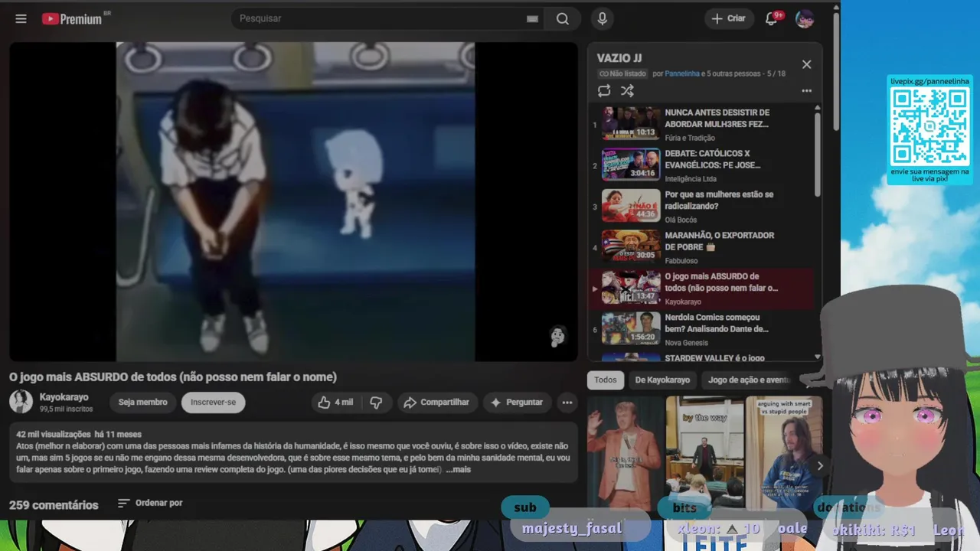
Task: Open the Shorts thumbnail with man in orange suit
Action: pyautogui.click(x=625, y=454)
